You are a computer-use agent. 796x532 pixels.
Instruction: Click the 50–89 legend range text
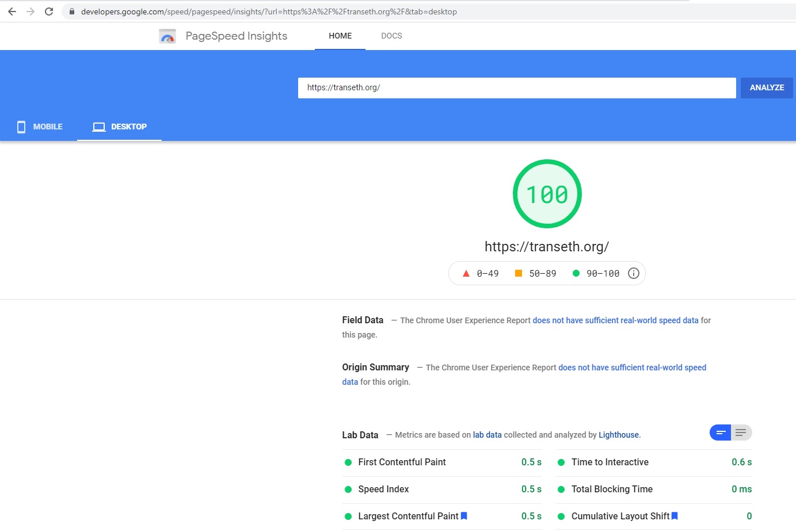click(x=543, y=274)
